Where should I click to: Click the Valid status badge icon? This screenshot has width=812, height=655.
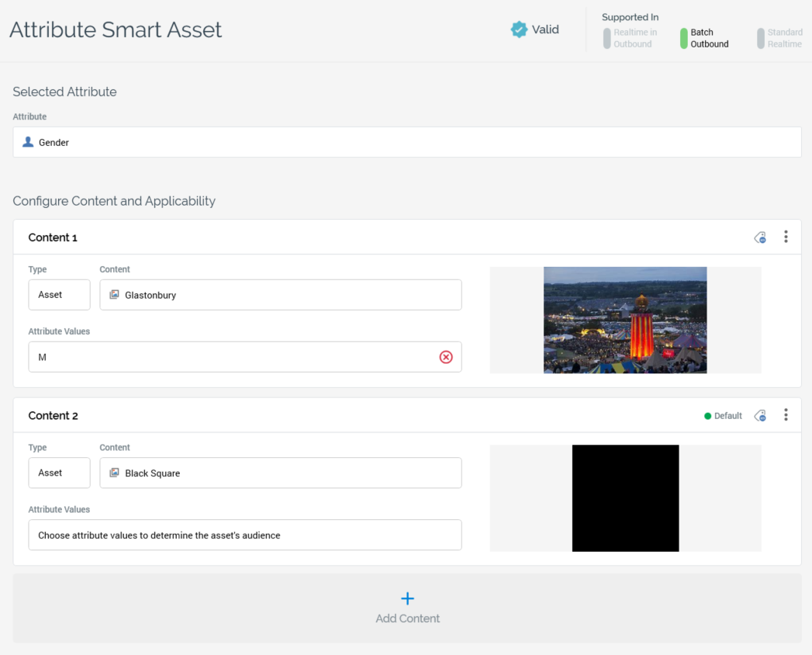[520, 29]
